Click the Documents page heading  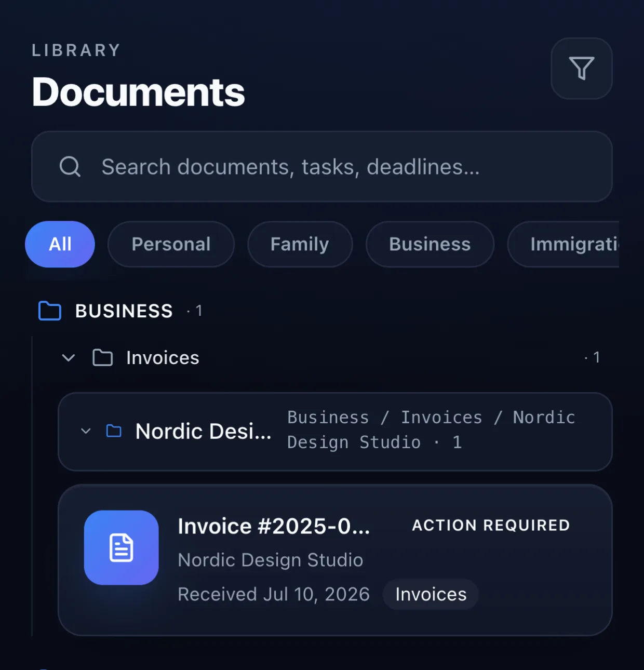tap(138, 92)
